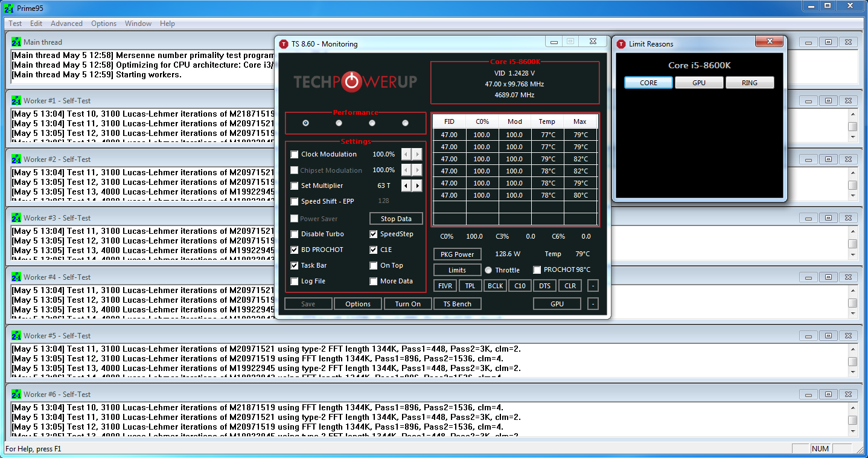Open ThrottleStop Options button

pos(358,304)
